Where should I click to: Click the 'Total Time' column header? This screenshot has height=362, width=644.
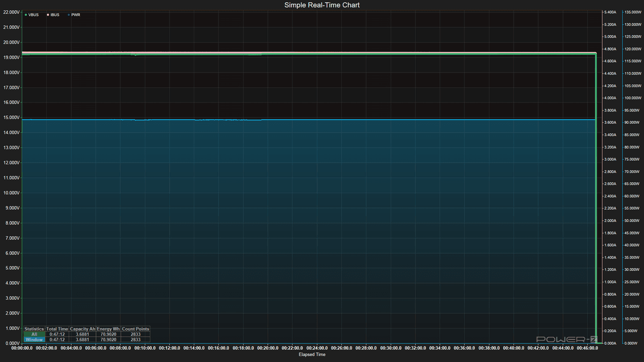57,329
